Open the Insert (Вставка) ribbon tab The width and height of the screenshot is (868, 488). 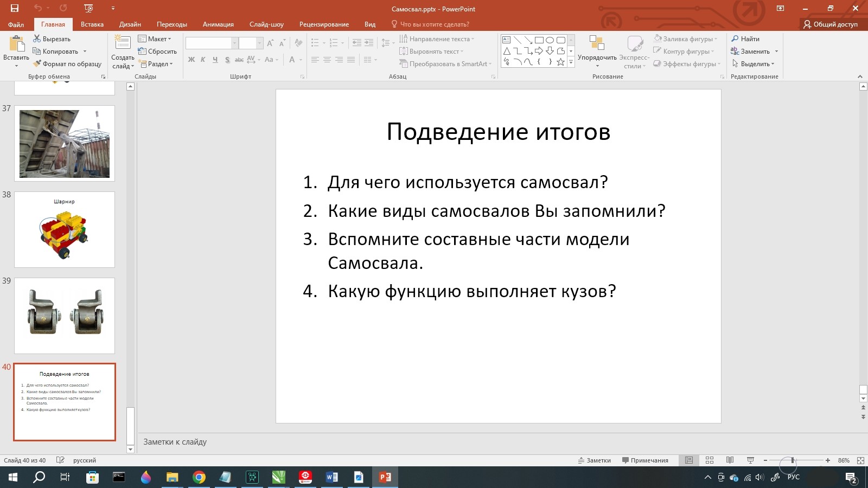pos(92,24)
